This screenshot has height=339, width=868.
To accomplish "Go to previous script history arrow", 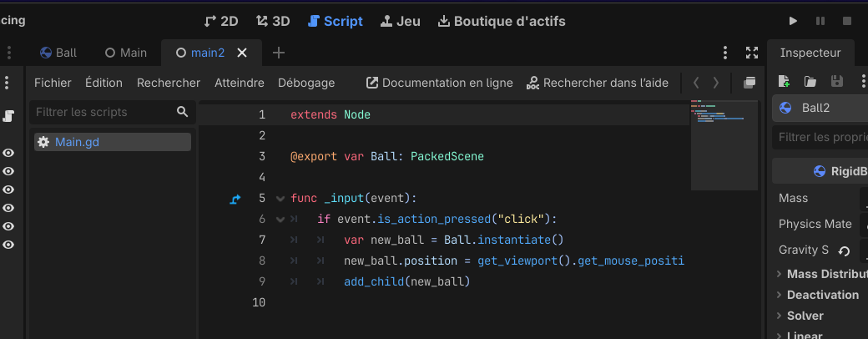I will (x=696, y=83).
